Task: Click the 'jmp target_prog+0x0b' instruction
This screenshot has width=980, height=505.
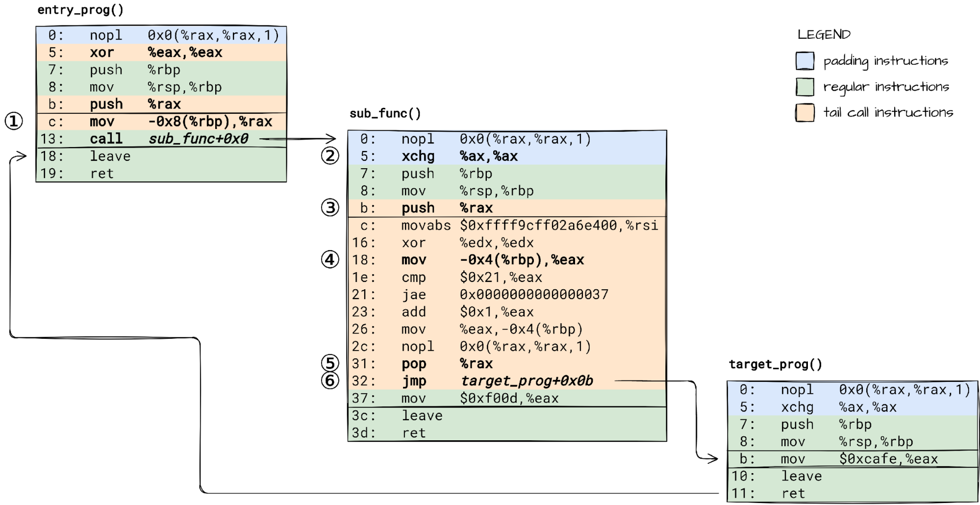Action: [507, 381]
